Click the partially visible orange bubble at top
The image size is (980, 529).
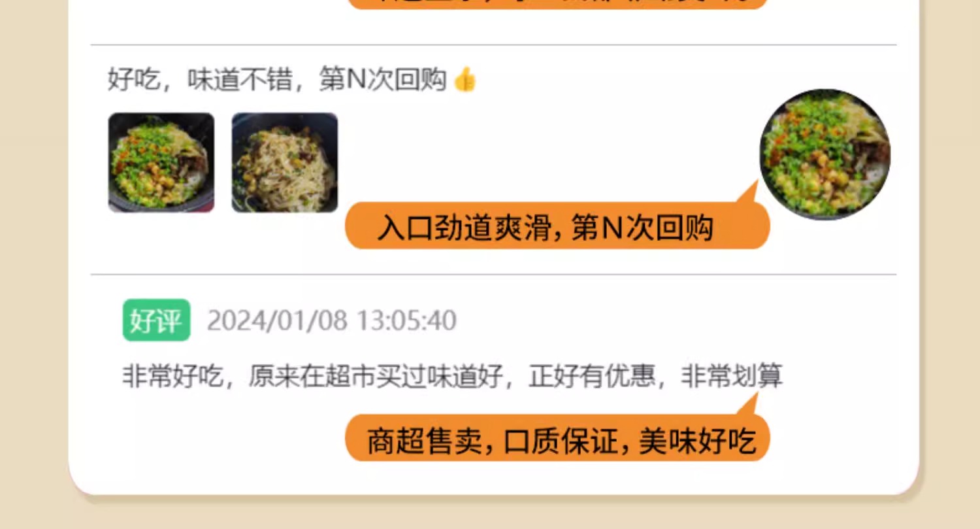click(x=557, y=4)
